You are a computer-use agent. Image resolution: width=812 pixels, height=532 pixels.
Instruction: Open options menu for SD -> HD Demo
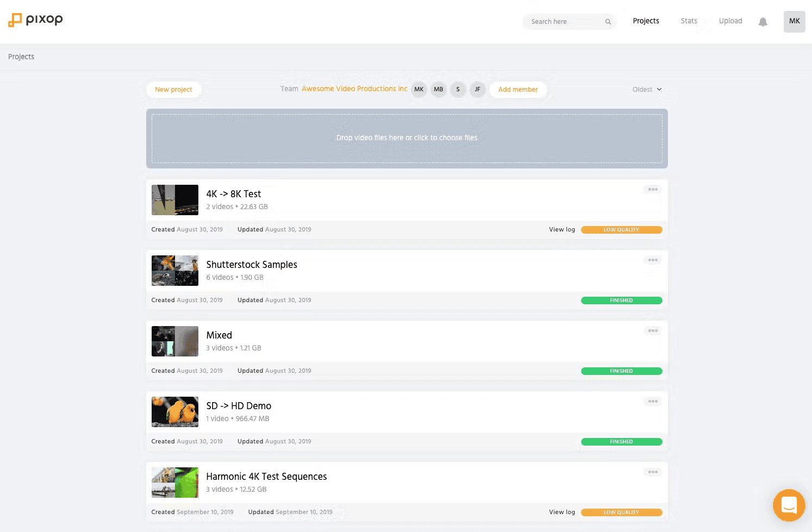coord(653,402)
